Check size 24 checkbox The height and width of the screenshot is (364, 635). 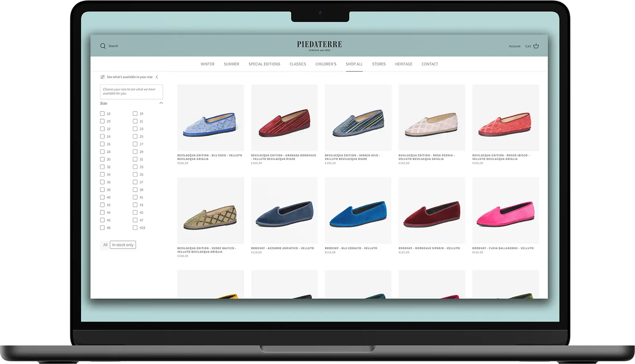point(102,137)
